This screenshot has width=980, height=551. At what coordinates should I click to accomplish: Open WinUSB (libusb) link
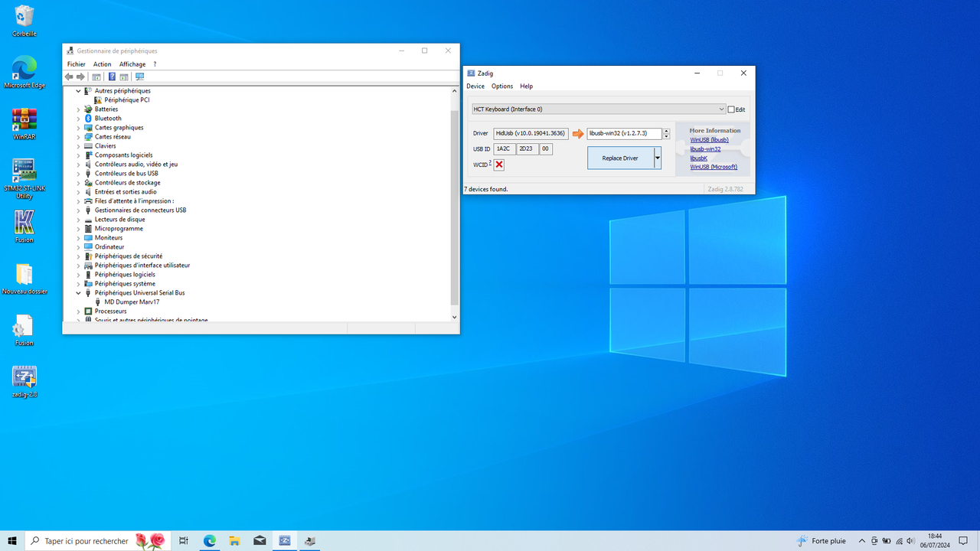point(709,140)
